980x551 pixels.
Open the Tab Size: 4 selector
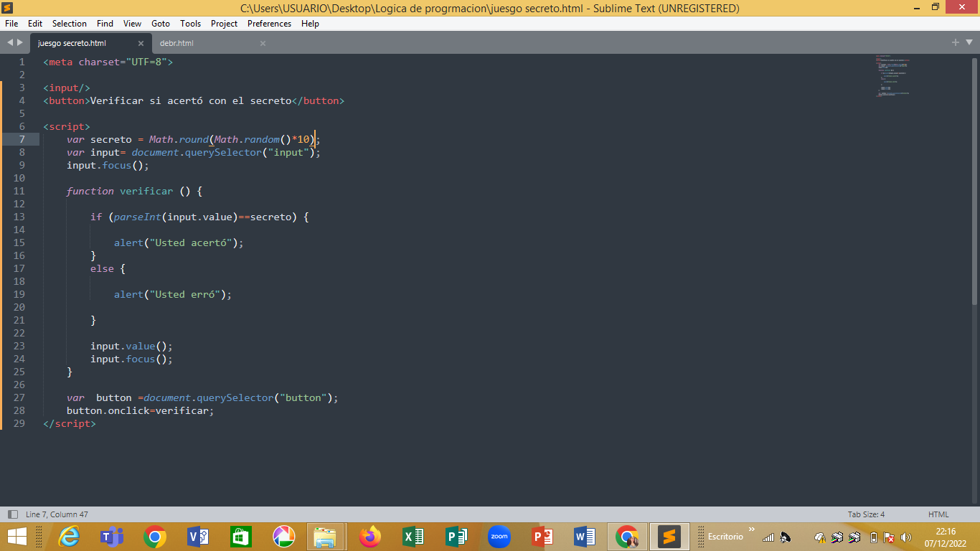(x=866, y=514)
